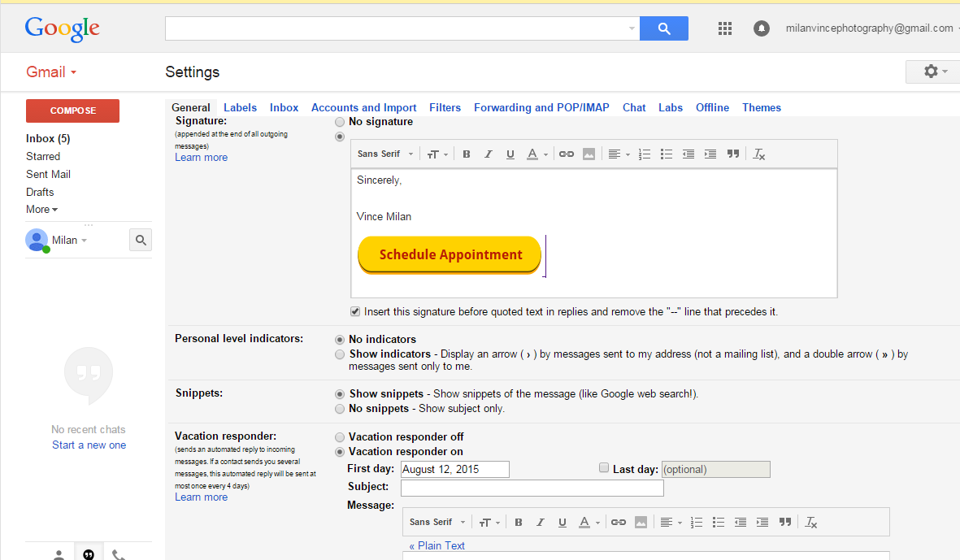Increase indent in signature editor

tap(710, 154)
